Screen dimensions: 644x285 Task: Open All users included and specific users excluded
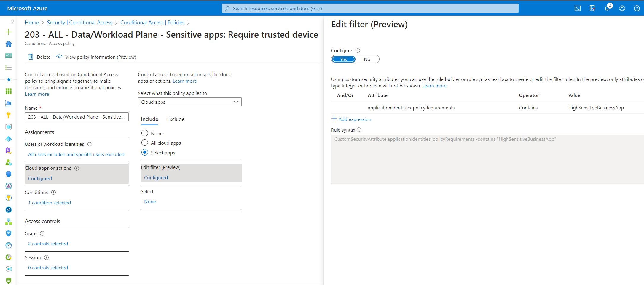[76, 155]
